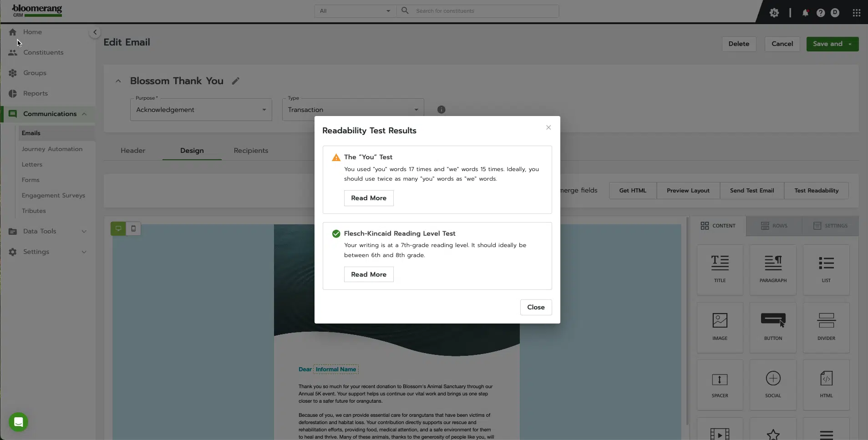Insert a Social block
The height and width of the screenshot is (440, 868).
click(773, 384)
